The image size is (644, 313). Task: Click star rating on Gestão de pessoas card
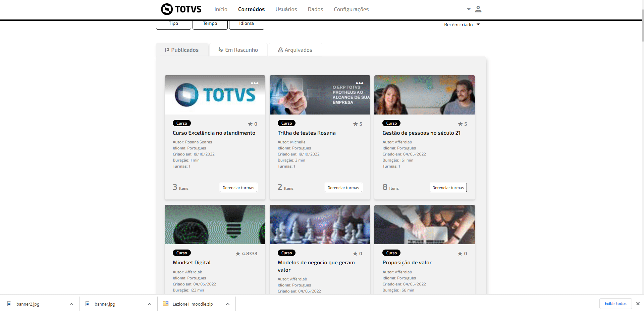463,124
